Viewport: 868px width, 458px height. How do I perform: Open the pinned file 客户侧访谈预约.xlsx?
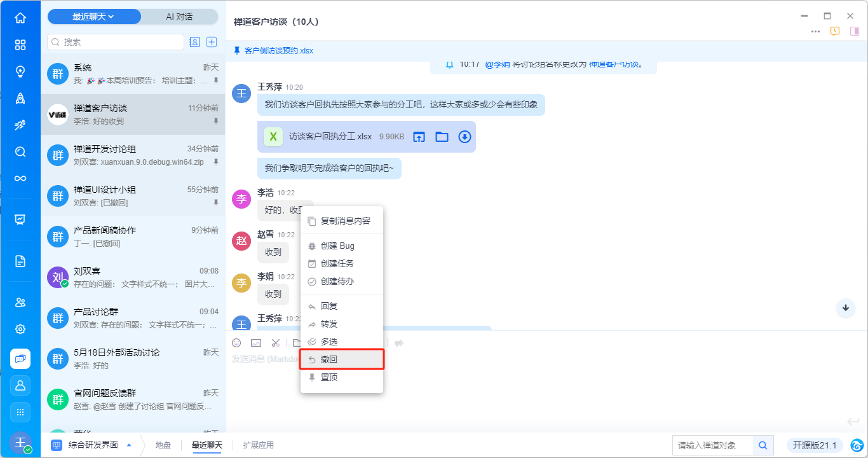[x=279, y=51]
